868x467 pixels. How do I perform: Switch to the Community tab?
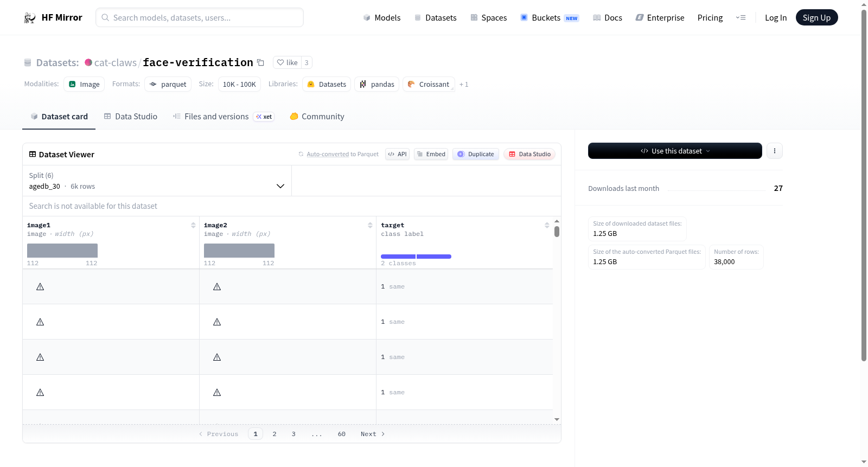(x=317, y=116)
